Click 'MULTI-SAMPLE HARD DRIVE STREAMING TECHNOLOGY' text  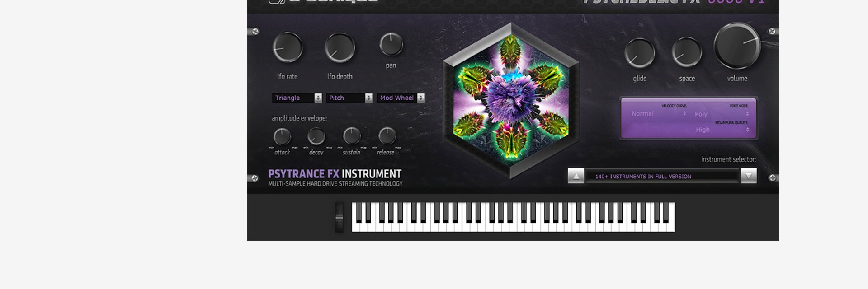pos(335,184)
